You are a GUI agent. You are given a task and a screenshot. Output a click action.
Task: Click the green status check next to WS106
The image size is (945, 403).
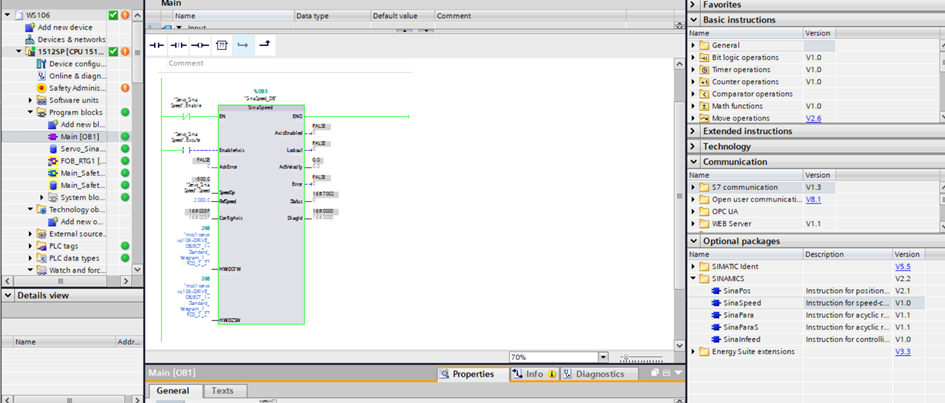pos(113,15)
